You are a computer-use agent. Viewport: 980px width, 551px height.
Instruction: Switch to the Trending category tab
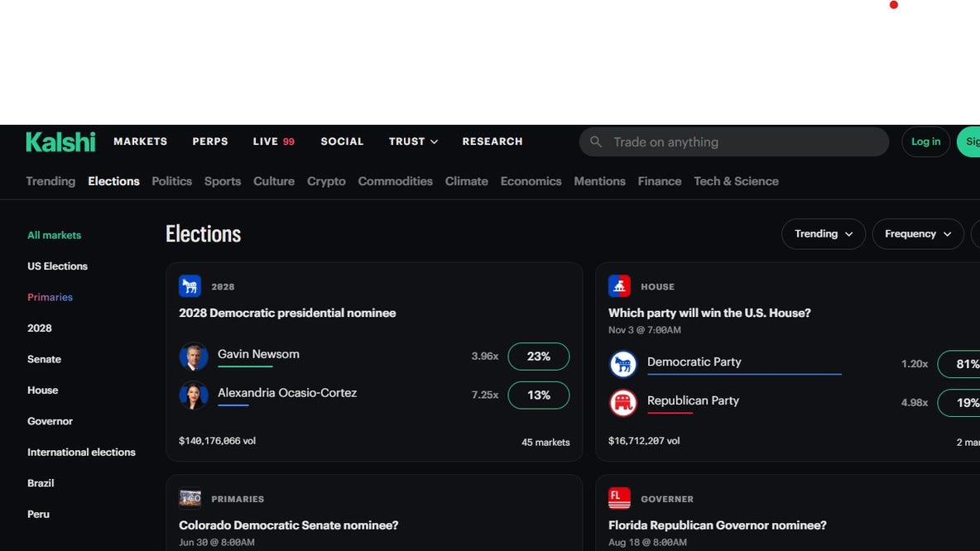coord(50,181)
